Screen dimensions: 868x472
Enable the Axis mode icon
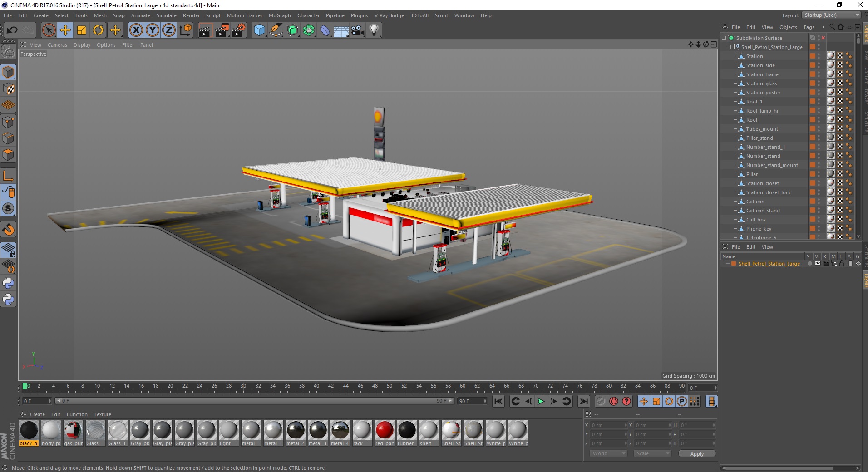8,176
